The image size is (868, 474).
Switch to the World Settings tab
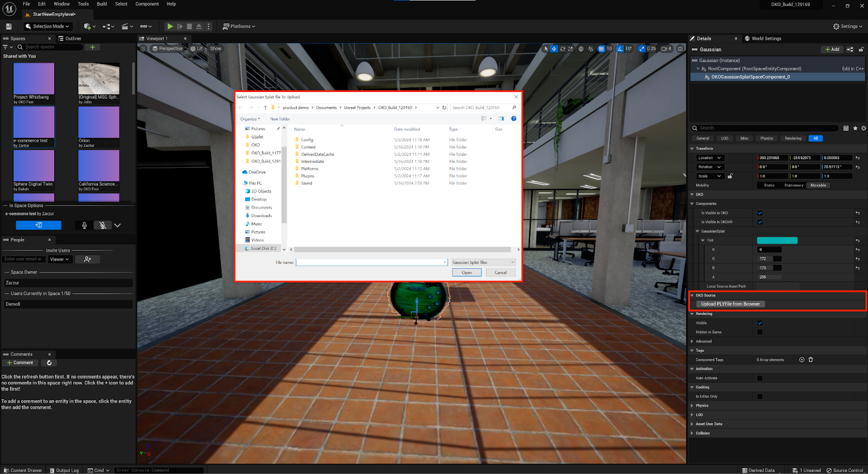(x=766, y=39)
